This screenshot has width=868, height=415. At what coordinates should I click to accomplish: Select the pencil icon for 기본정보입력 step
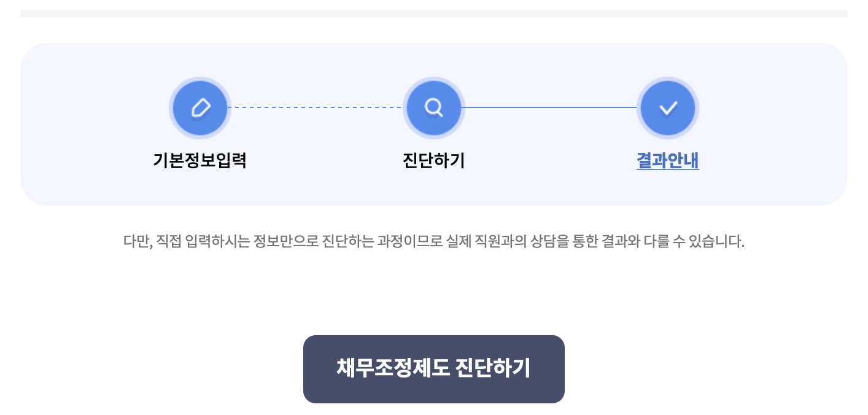(x=200, y=107)
